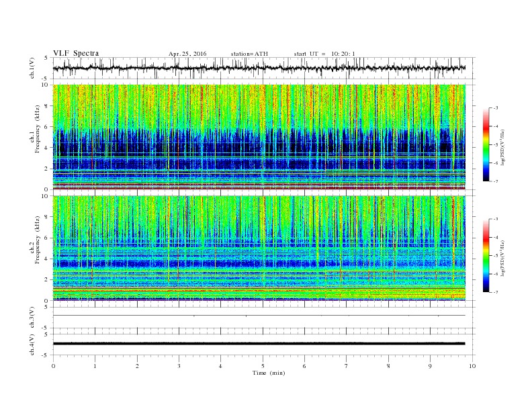
Task: Click the ch.1 "Frequency (kHz)" axis label
Action: click(x=37, y=129)
